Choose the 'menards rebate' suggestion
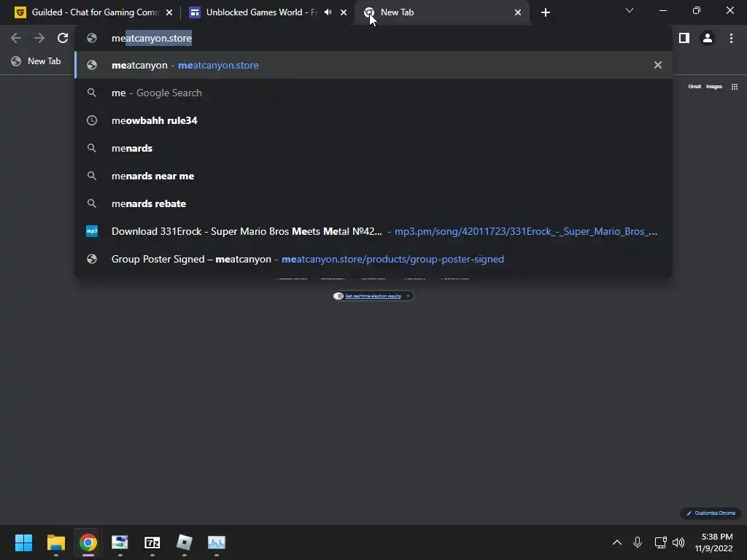 [373, 203]
